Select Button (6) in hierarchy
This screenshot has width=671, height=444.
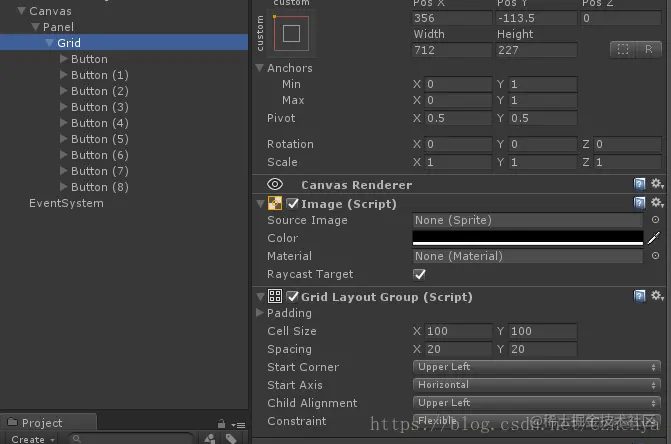(100, 155)
